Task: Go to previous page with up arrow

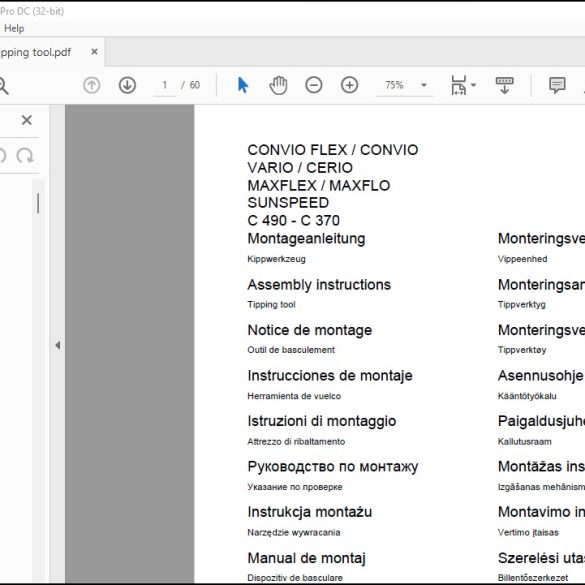Action: click(91, 85)
